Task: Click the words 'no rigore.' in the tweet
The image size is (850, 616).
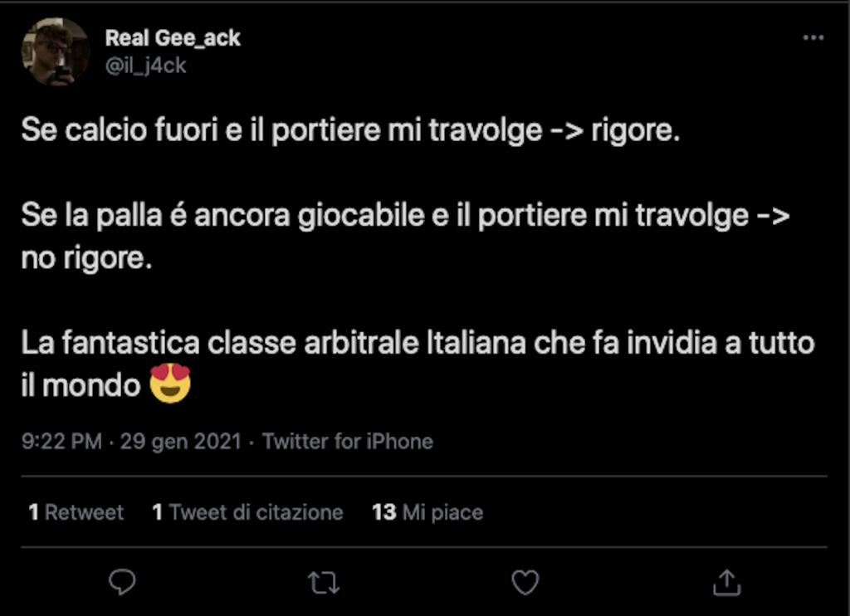Action: (x=87, y=259)
